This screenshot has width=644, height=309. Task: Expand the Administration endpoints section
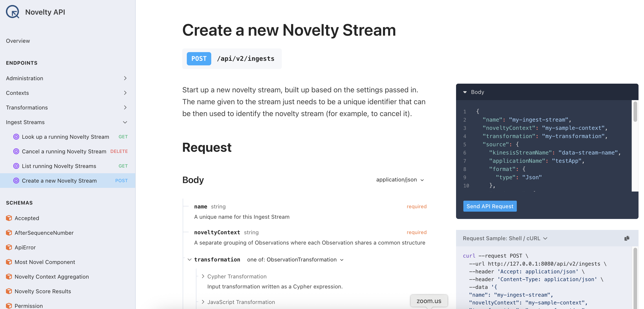pyautogui.click(x=125, y=78)
